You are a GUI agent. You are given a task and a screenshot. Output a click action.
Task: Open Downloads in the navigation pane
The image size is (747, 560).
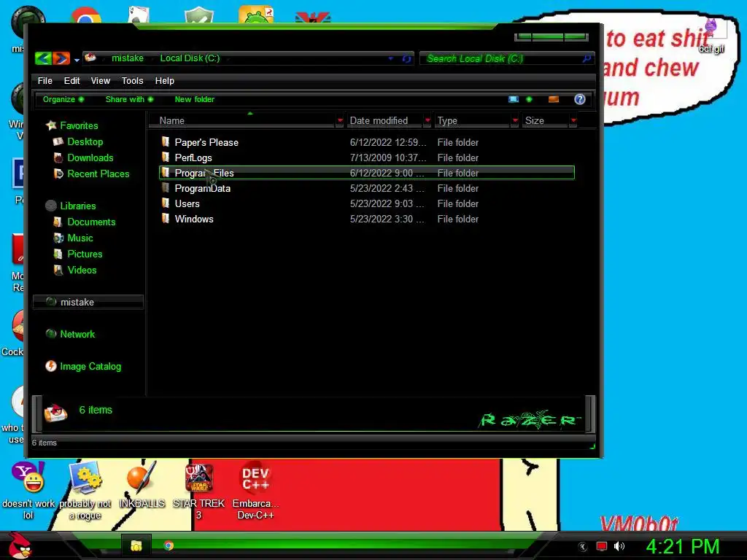point(90,157)
